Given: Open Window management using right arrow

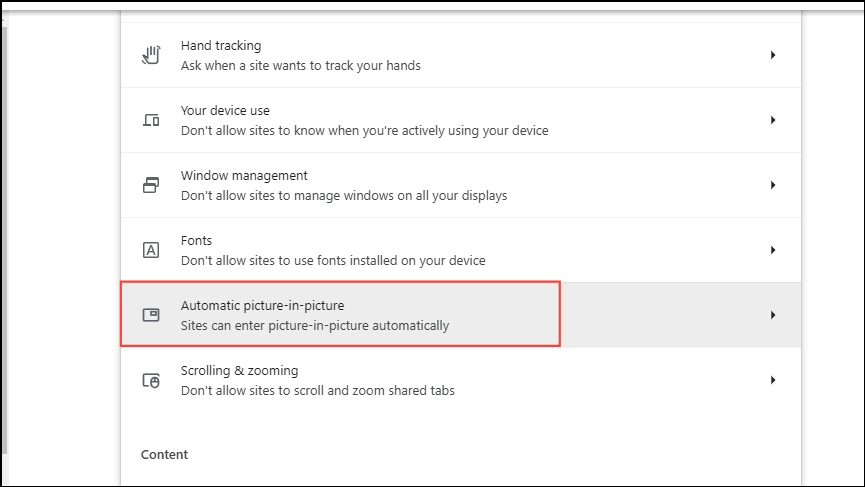Looking at the screenshot, I should coord(773,185).
